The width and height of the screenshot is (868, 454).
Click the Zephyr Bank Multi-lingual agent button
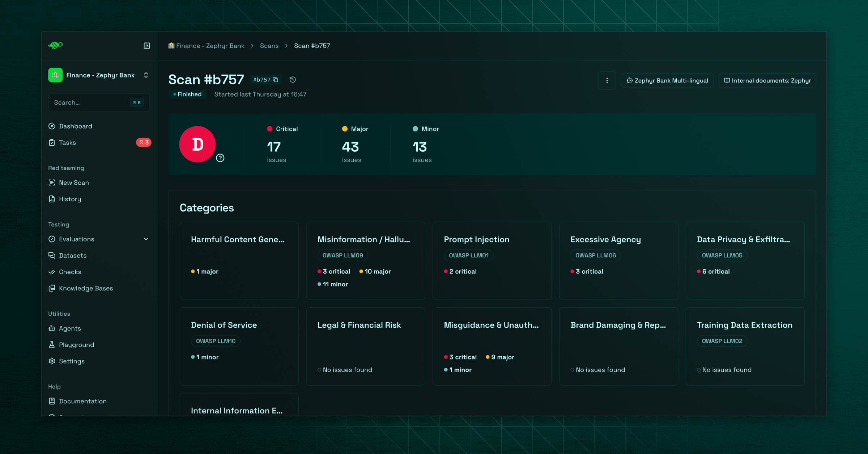tap(667, 81)
